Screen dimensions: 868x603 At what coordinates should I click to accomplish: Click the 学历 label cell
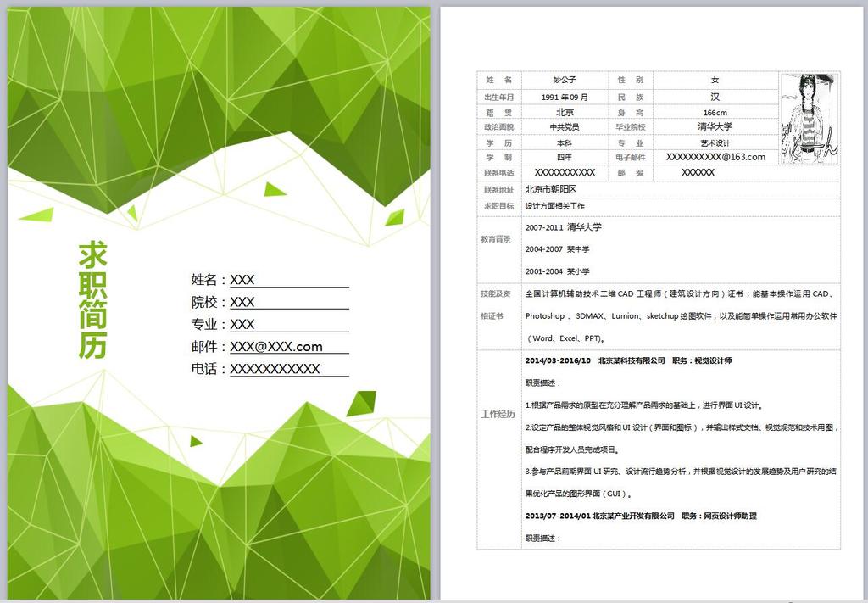(498, 142)
